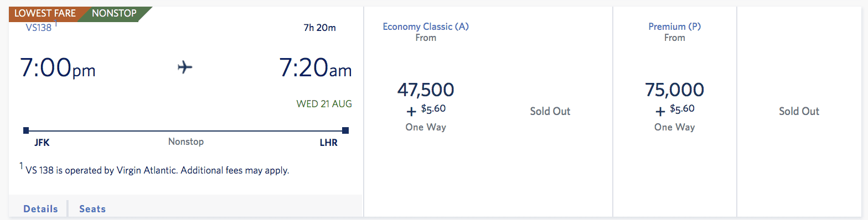This screenshot has width=868, height=220.
Task: Click the Virgin Atlantic operated-by footnote
Action: (154, 170)
